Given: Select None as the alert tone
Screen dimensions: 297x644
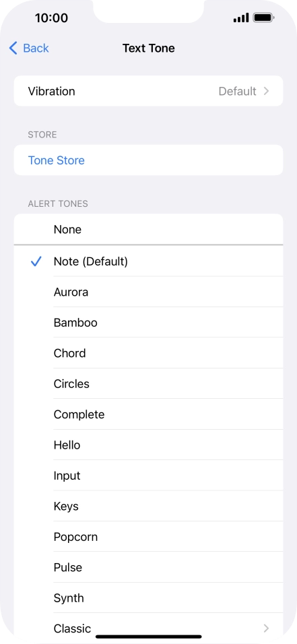Looking at the screenshot, I should (x=148, y=229).
